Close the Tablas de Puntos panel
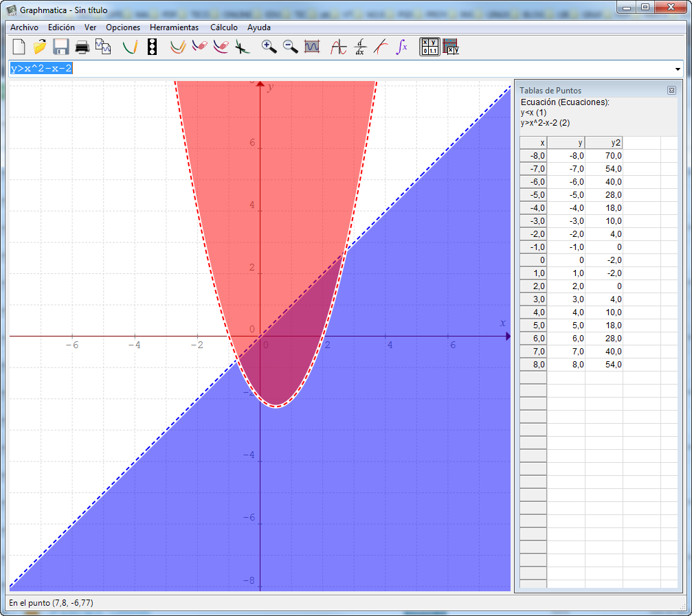 point(671,90)
